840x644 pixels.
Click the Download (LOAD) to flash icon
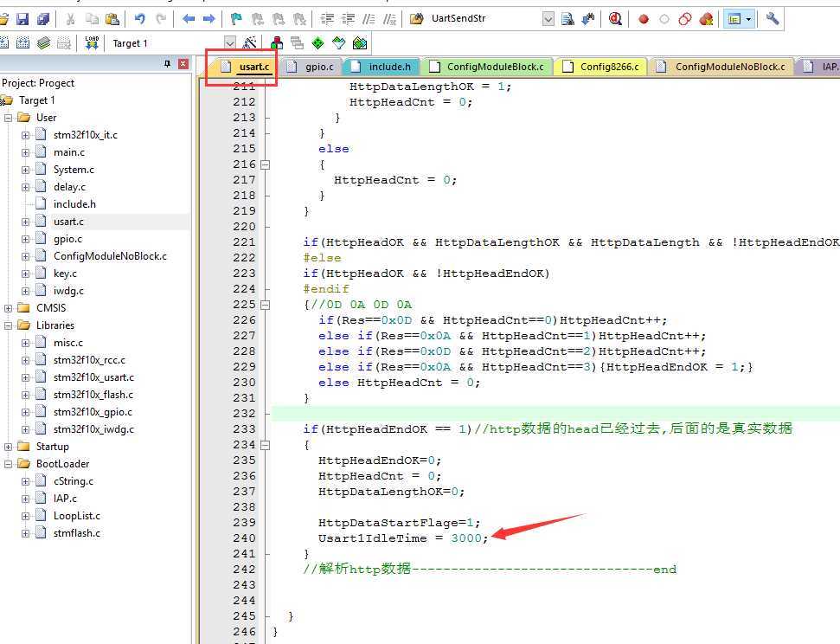click(92, 42)
